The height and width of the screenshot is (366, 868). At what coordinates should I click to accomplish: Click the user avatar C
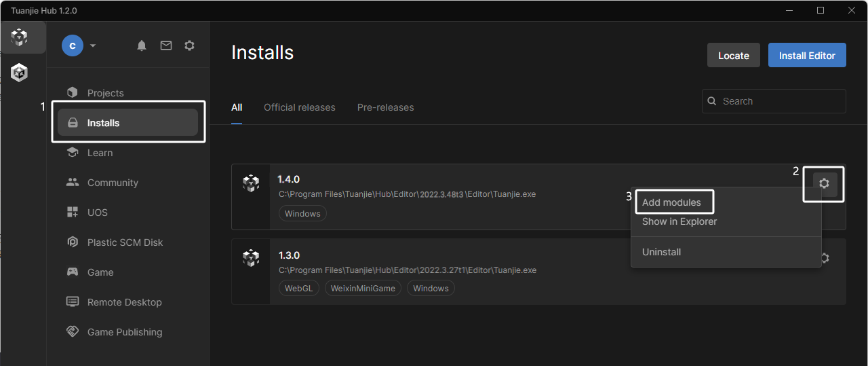(73, 45)
